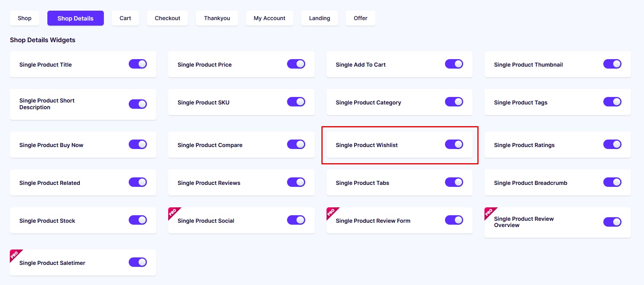
Task: Toggle the Single Product SKU switch
Action: point(296,102)
